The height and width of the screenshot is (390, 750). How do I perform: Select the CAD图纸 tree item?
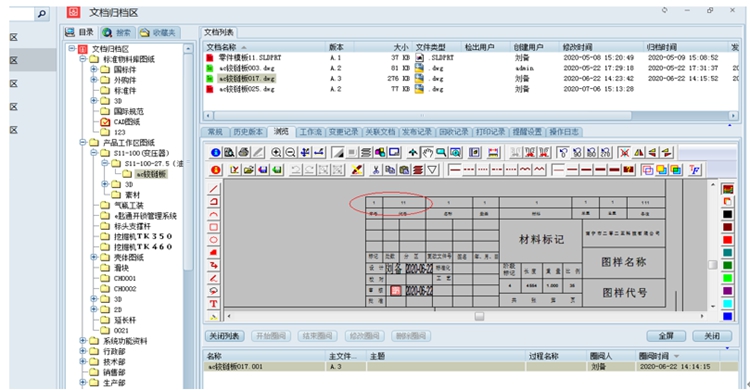[x=126, y=122]
